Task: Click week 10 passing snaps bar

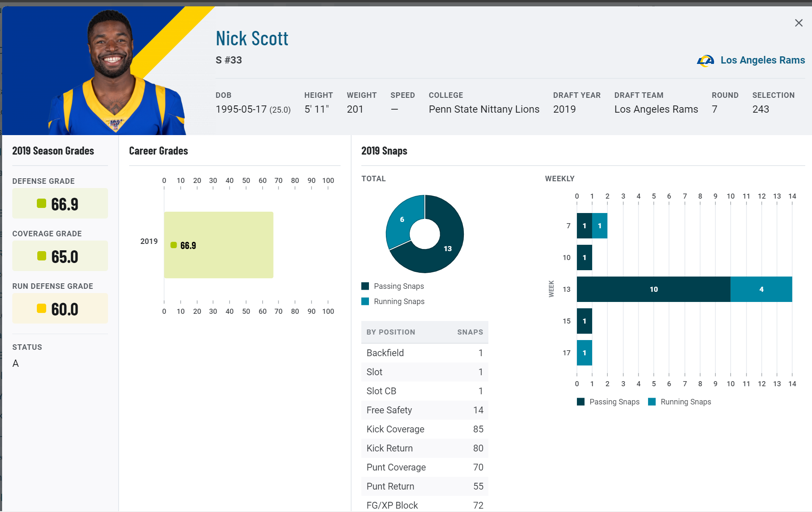Action: pyautogui.click(x=585, y=257)
